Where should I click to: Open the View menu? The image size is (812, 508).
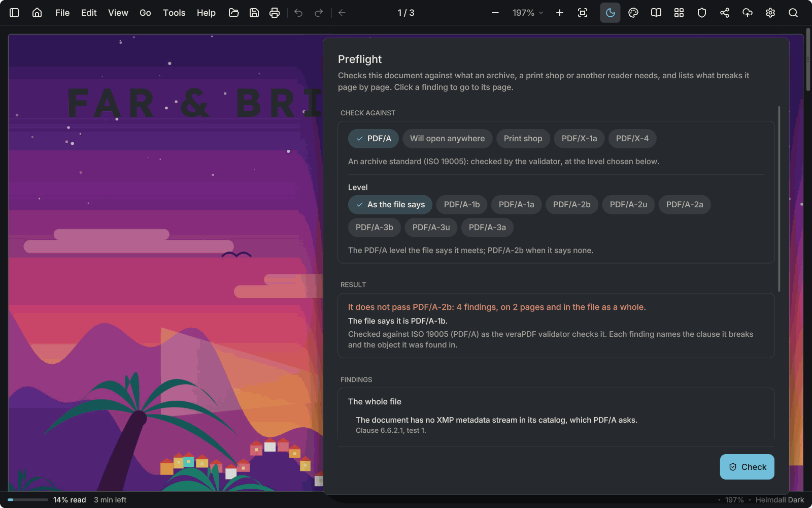pyautogui.click(x=118, y=13)
